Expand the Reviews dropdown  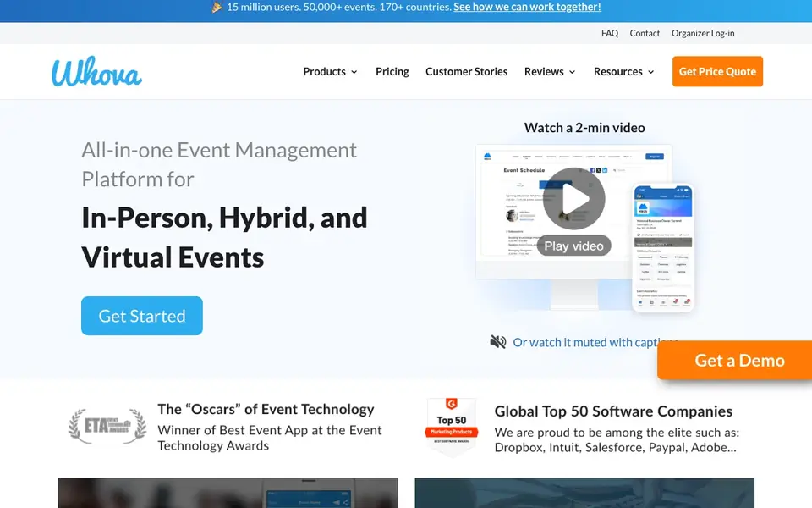(x=550, y=71)
